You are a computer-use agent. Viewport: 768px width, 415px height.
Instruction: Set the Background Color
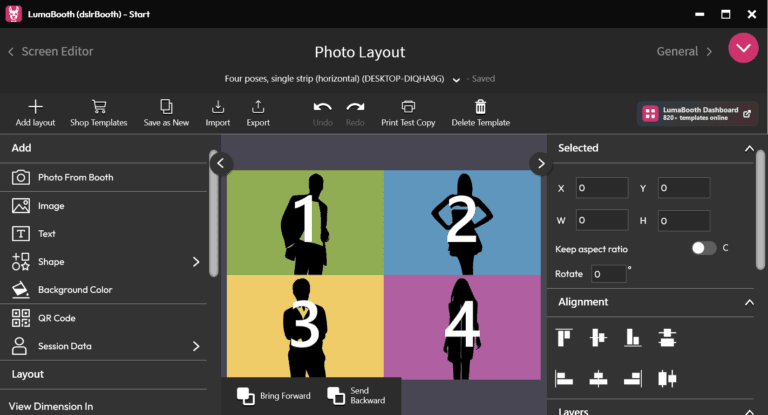pyautogui.click(x=103, y=290)
